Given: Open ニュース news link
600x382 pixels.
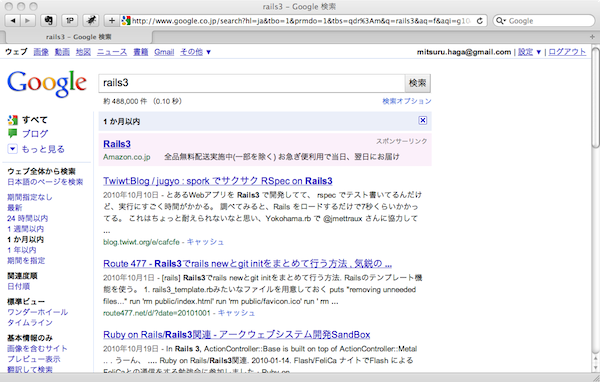Looking at the screenshot, I should pyautogui.click(x=112, y=52).
